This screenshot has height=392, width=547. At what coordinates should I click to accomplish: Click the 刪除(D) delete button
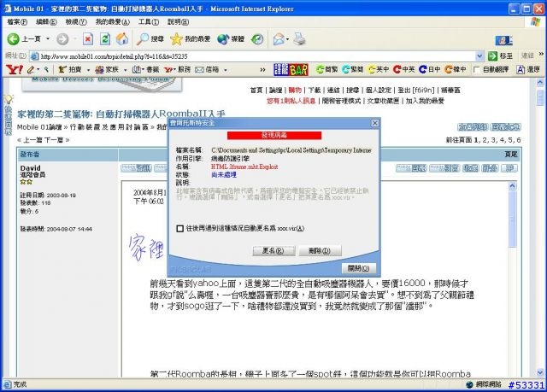point(320,250)
